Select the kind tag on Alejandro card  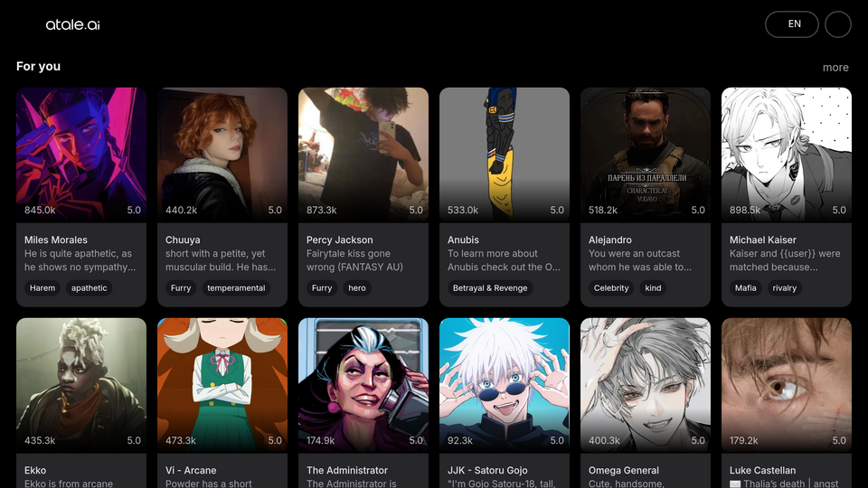pyautogui.click(x=653, y=287)
